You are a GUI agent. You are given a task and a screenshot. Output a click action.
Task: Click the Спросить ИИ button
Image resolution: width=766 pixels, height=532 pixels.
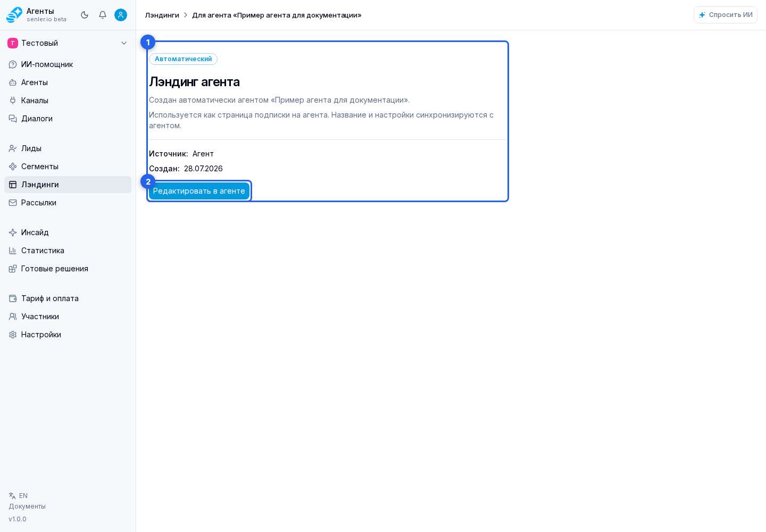726,15
